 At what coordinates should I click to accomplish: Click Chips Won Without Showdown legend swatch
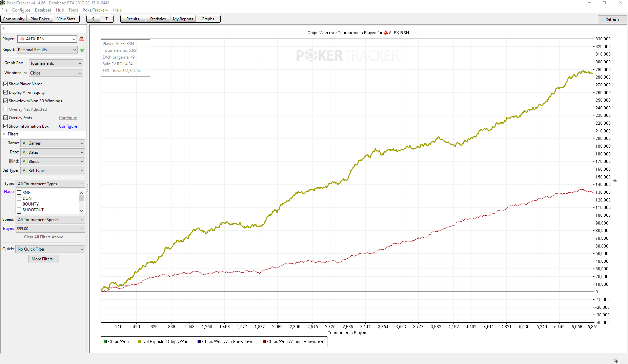[264, 342]
